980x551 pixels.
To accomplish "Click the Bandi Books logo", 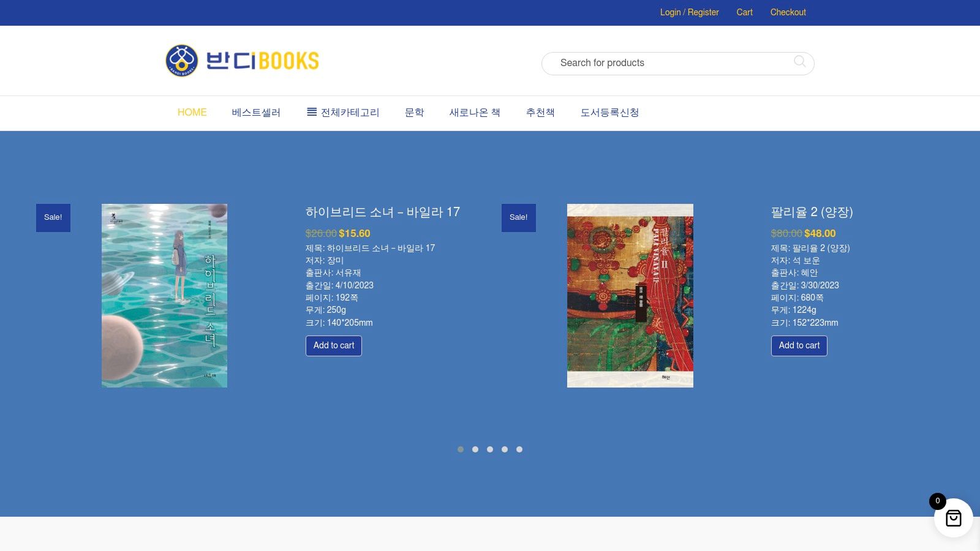I will [243, 61].
